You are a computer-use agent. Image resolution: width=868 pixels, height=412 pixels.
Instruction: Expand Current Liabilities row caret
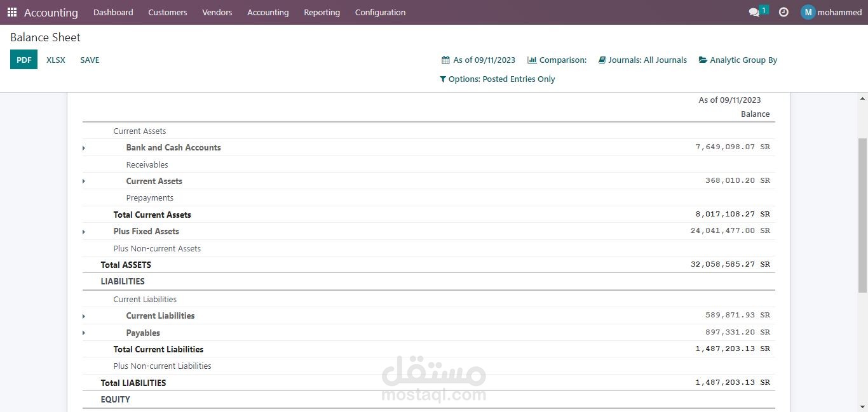pos(84,316)
